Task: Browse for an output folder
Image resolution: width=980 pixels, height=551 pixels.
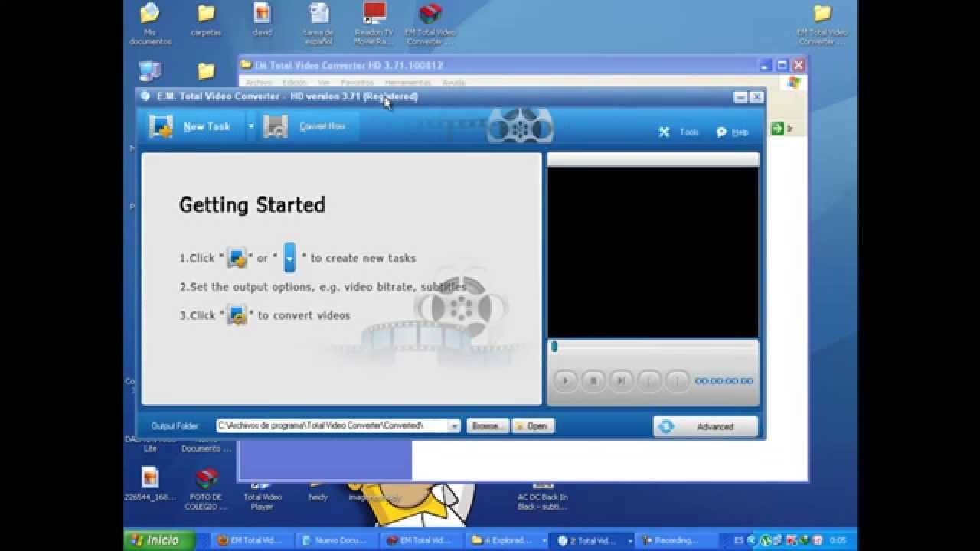Action: pos(487,426)
